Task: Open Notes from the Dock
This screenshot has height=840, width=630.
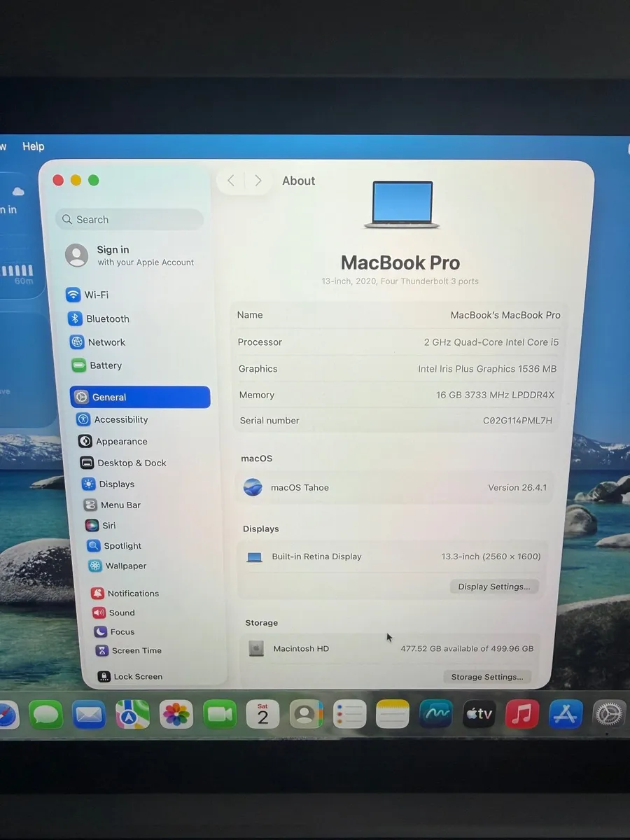Action: tap(392, 715)
